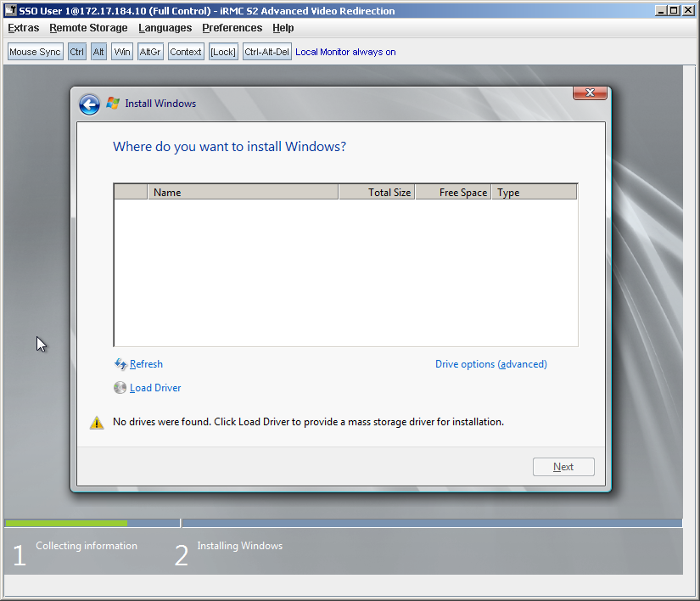Click the yellow warning triangle icon
Viewport: 700px width, 601px height.
point(97,423)
